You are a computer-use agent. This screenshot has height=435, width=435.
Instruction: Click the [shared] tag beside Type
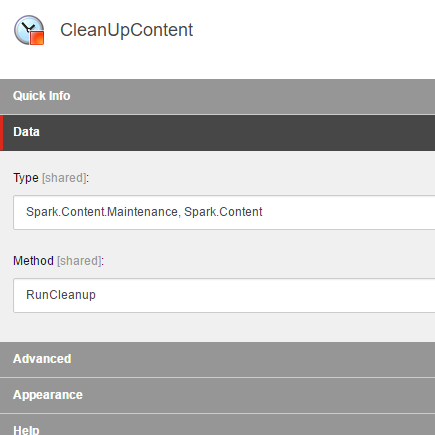(64, 178)
